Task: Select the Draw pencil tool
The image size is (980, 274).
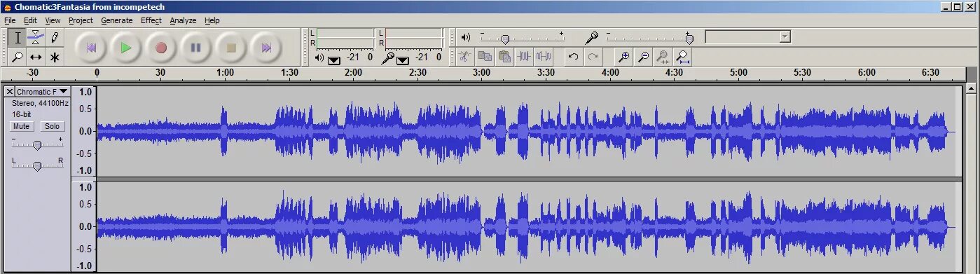Action: (x=55, y=38)
